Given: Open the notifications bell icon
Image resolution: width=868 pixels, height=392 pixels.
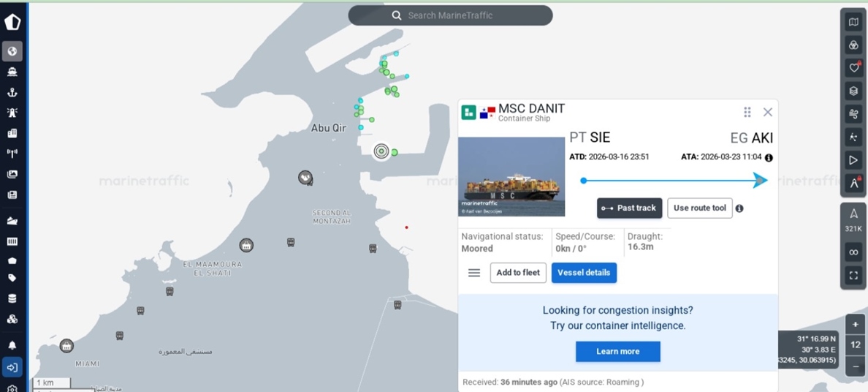Looking at the screenshot, I should (x=12, y=345).
